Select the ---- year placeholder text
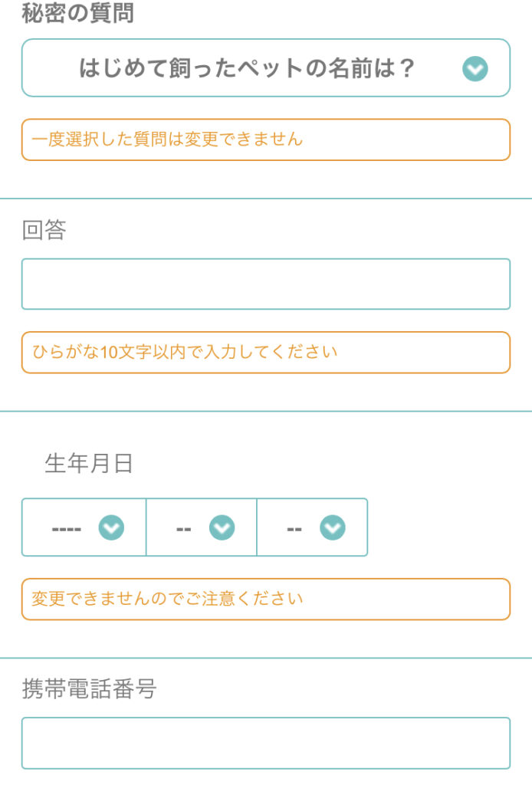This screenshot has height=785, width=532. 67,529
